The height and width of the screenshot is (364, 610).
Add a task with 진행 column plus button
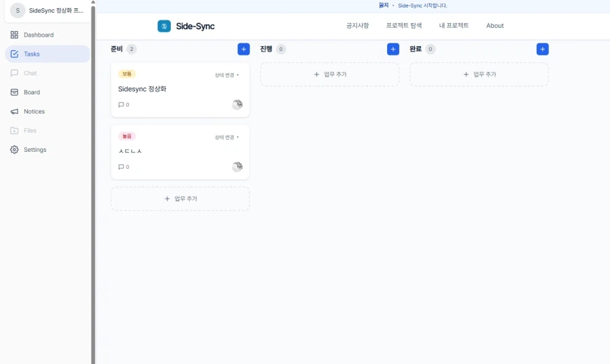tap(393, 49)
